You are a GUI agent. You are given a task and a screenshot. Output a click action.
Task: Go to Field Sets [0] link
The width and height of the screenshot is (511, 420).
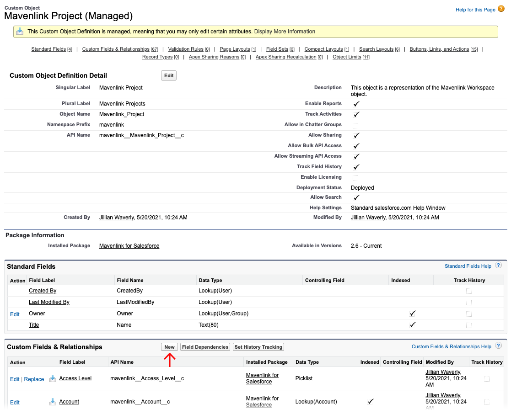click(x=280, y=49)
